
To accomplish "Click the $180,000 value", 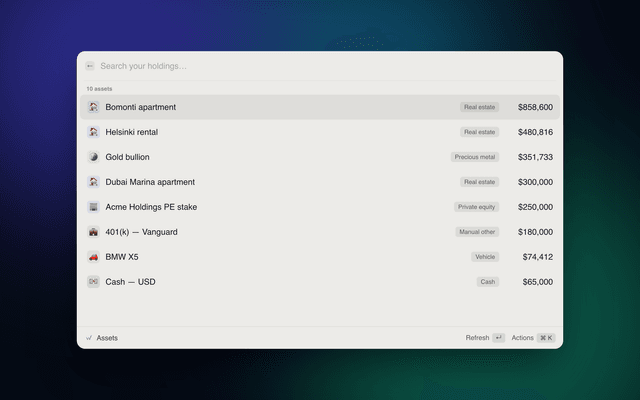I will coord(535,232).
